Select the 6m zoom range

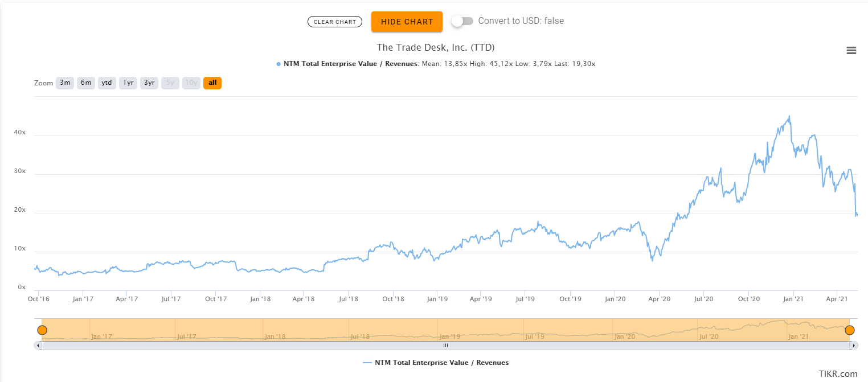click(86, 83)
